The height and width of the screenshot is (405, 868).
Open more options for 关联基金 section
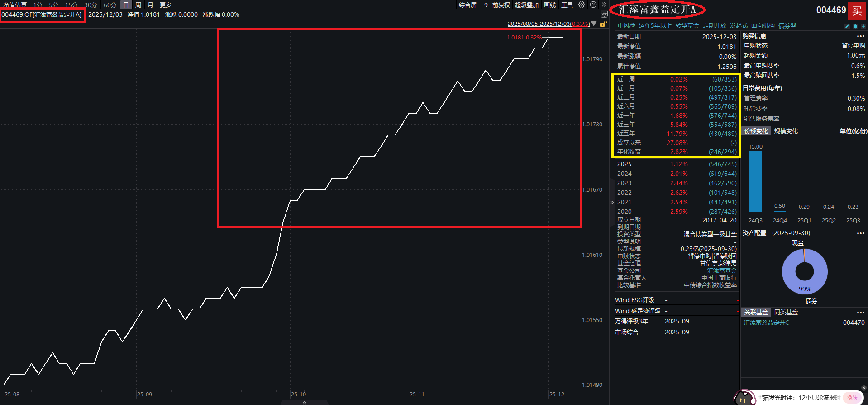pos(860,313)
